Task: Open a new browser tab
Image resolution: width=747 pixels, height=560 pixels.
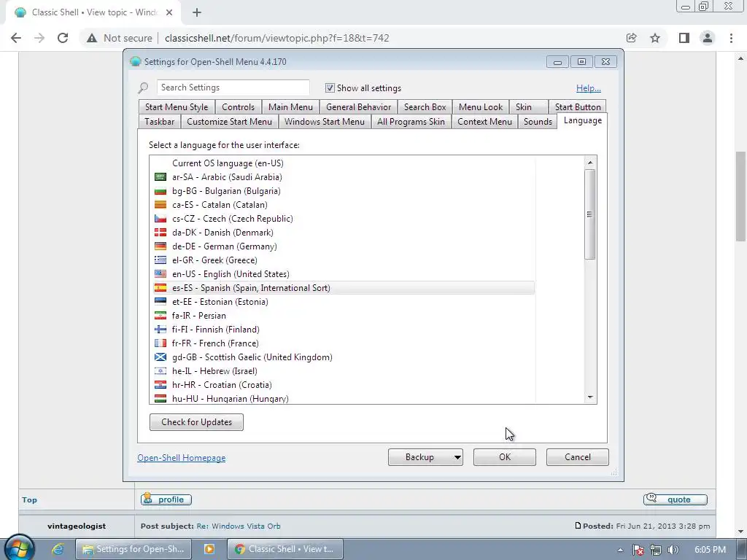Action: 197,13
